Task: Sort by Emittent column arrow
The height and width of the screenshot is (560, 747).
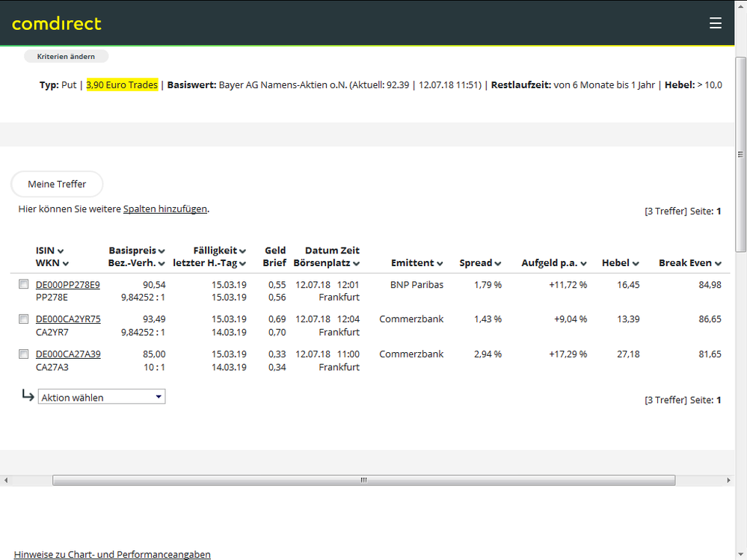Action: click(x=440, y=263)
